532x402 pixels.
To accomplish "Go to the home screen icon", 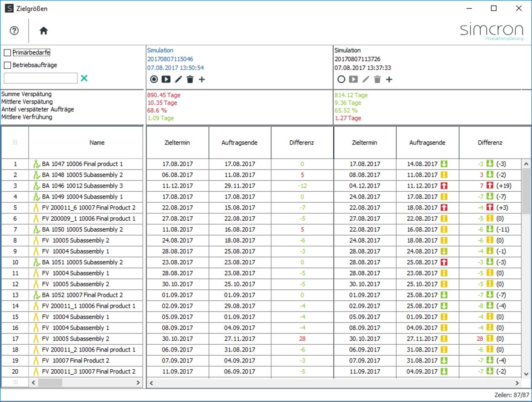I will coord(44,31).
